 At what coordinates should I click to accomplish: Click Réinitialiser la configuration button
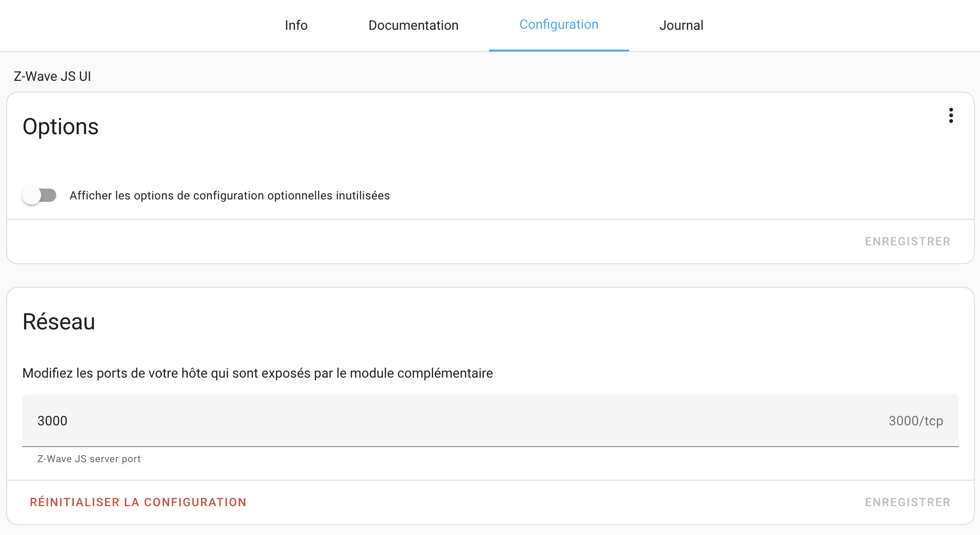(138, 502)
